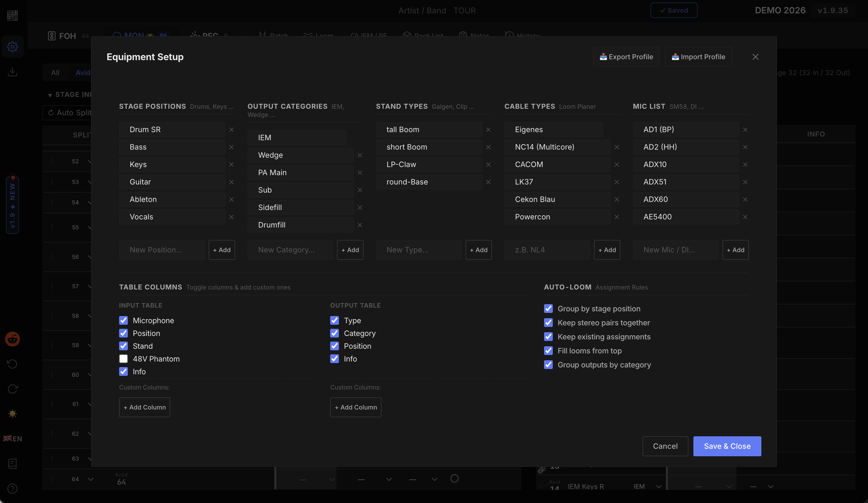Disable Group outputs by category
Image resolution: width=868 pixels, height=503 pixels.
pos(548,365)
